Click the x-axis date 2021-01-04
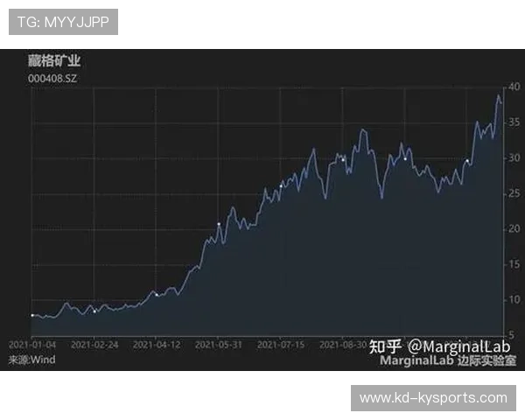The width and height of the screenshot is (525, 420). click(x=32, y=345)
